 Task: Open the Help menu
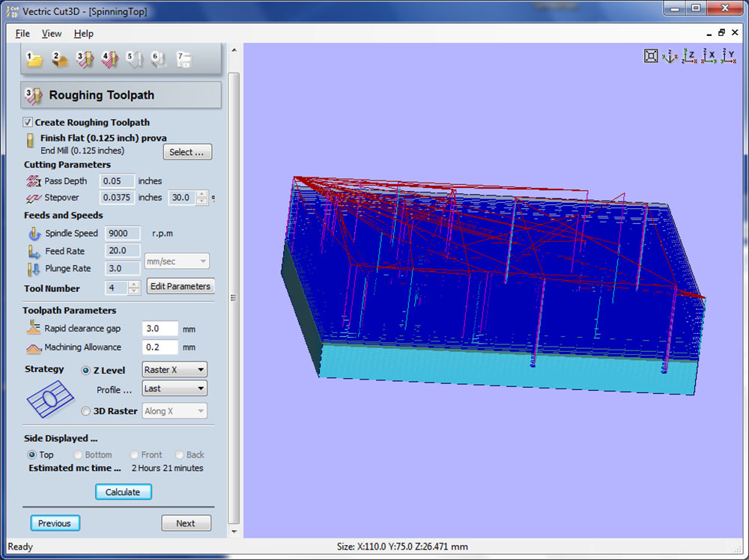coord(84,34)
